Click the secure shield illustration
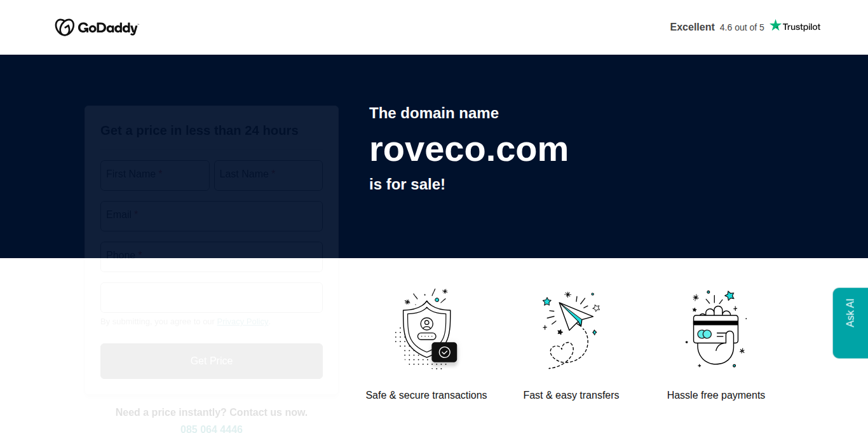This screenshot has height=433, width=868. click(426, 328)
